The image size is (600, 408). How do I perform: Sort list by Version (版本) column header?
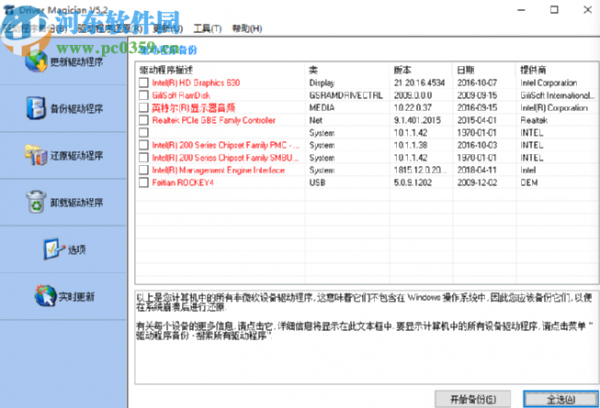[403, 69]
